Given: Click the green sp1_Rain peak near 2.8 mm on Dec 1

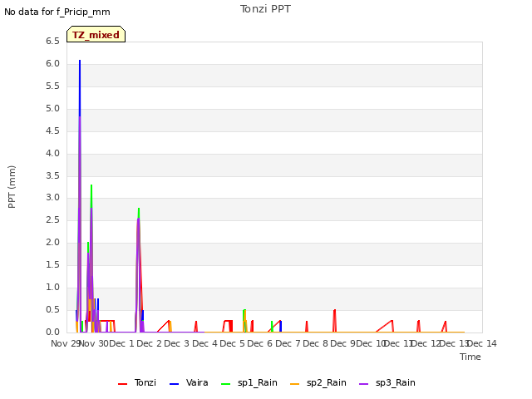Looking at the screenshot, I should point(139,209).
